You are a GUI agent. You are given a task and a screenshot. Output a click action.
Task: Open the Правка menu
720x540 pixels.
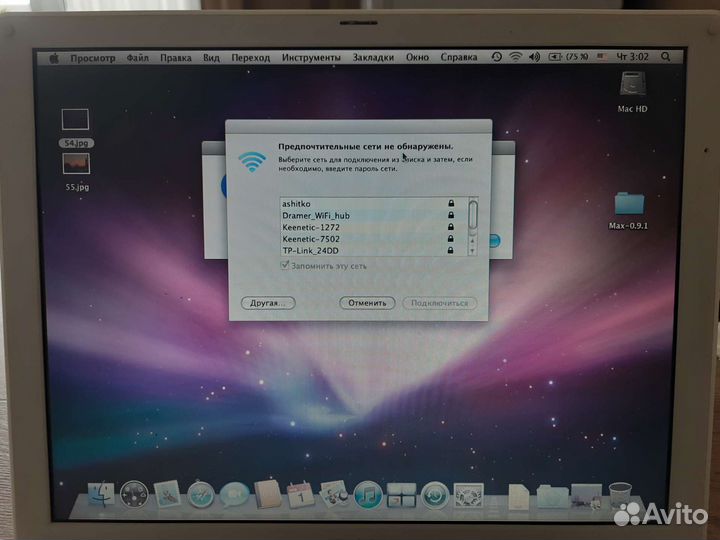pos(176,58)
